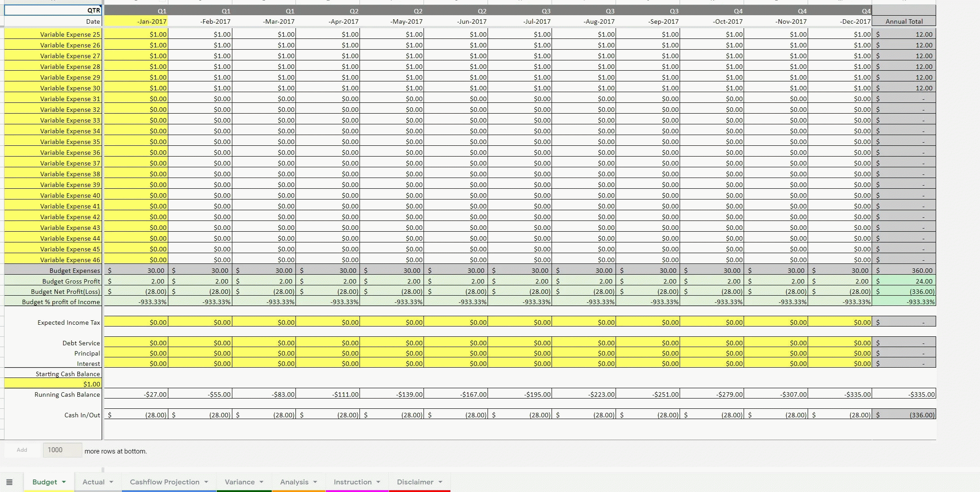
Task: Click the Annual Total column header
Action: 903,21
